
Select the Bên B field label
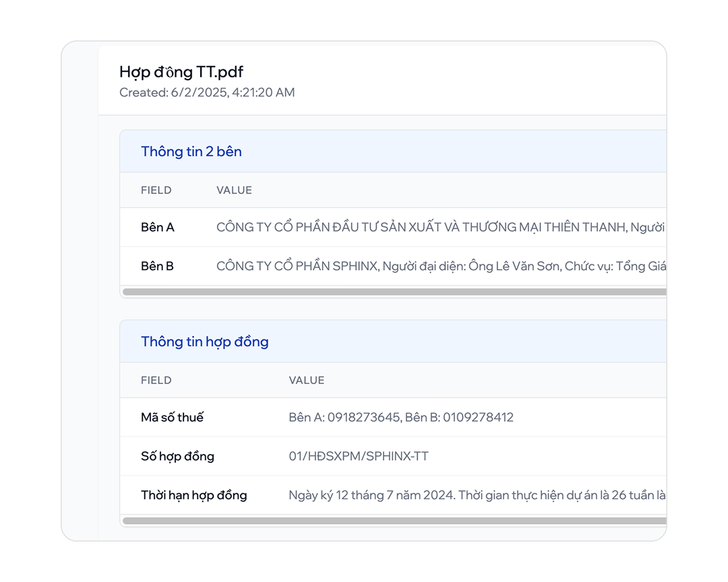(x=157, y=266)
